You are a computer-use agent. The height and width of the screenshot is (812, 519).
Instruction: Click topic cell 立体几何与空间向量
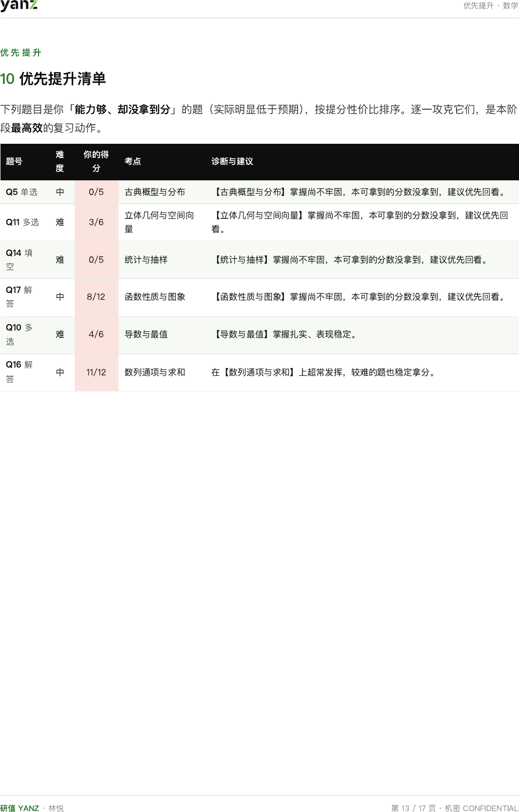point(160,222)
